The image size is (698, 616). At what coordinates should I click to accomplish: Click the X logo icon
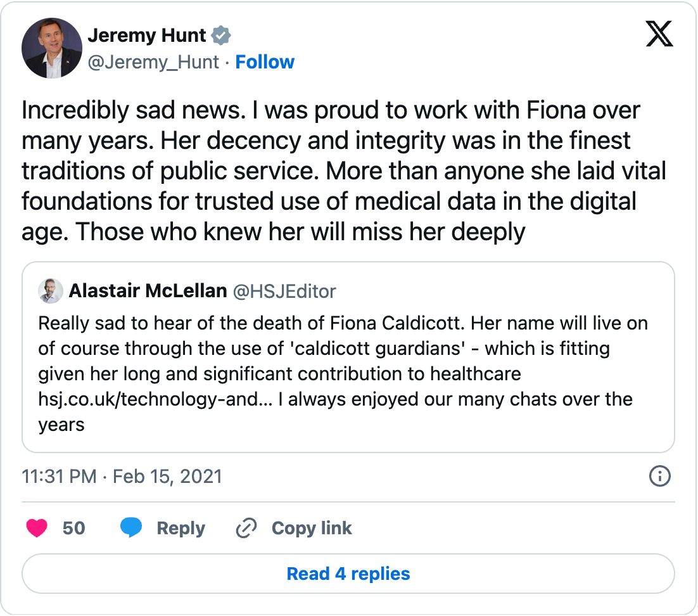(x=659, y=33)
